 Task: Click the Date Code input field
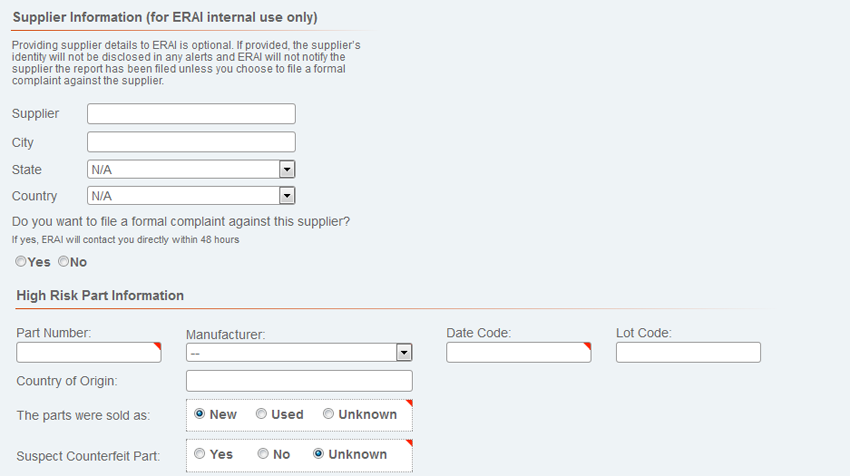coord(519,352)
